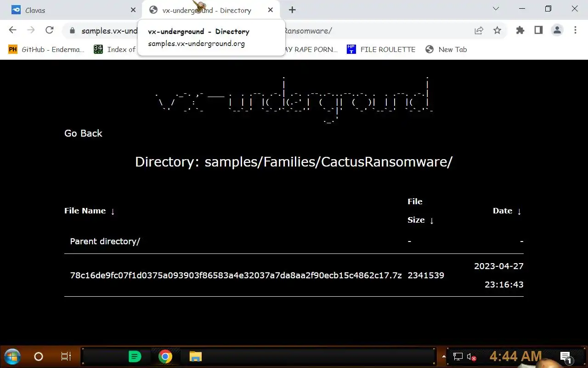Select file size value 2341539
Image resolution: width=588 pixels, height=368 pixels.
(x=426, y=276)
